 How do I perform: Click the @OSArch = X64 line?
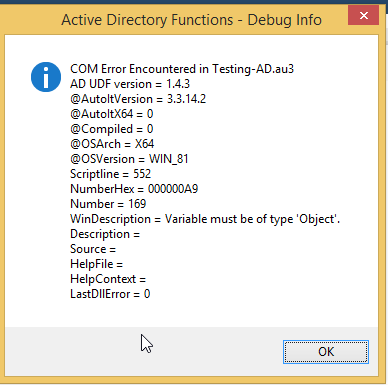[x=112, y=144]
